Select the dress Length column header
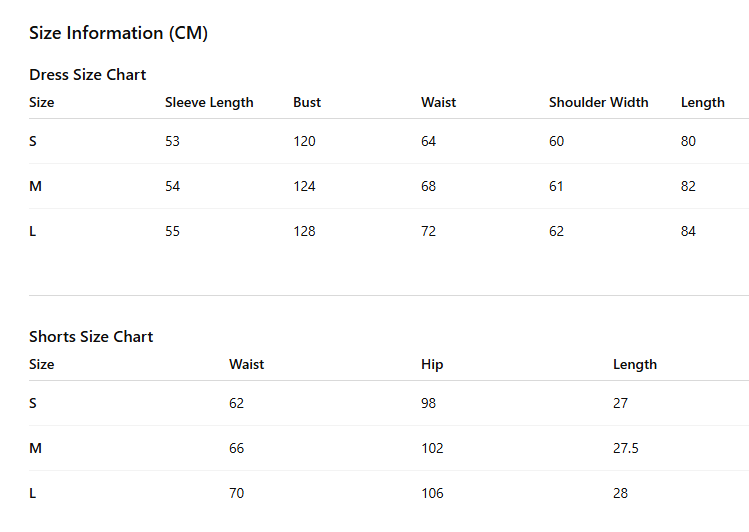Viewport: 749px width, 532px height. click(x=703, y=103)
